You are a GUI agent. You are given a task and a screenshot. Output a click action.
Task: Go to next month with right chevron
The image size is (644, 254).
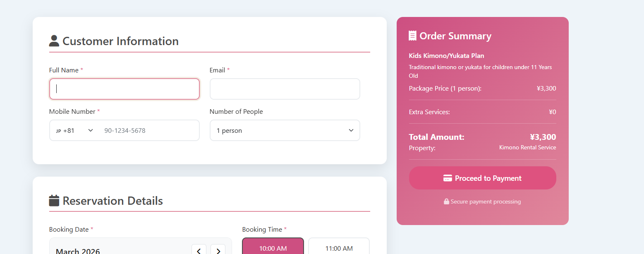pos(218,250)
